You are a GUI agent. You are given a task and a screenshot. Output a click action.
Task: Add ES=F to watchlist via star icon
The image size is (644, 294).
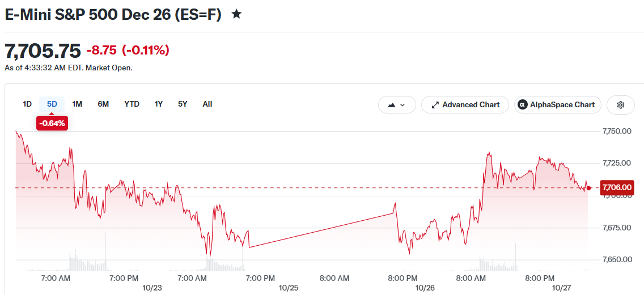[x=236, y=15]
